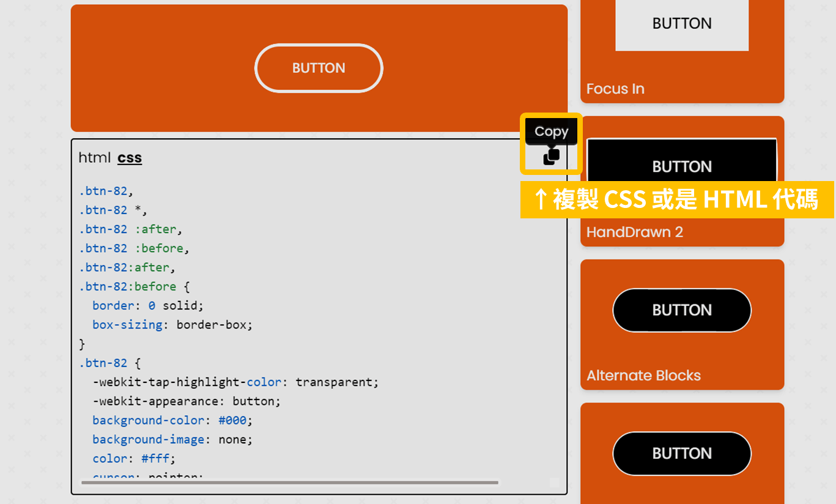Click the Focus In card label
This screenshot has width=836, height=504.
click(615, 89)
